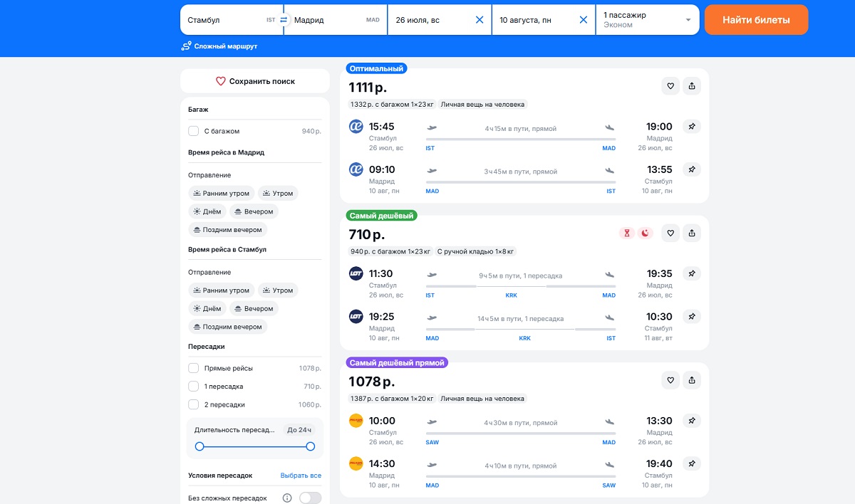855x504 pixels.
Task: Click the 1078 р. ticket price
Action: pos(371,382)
